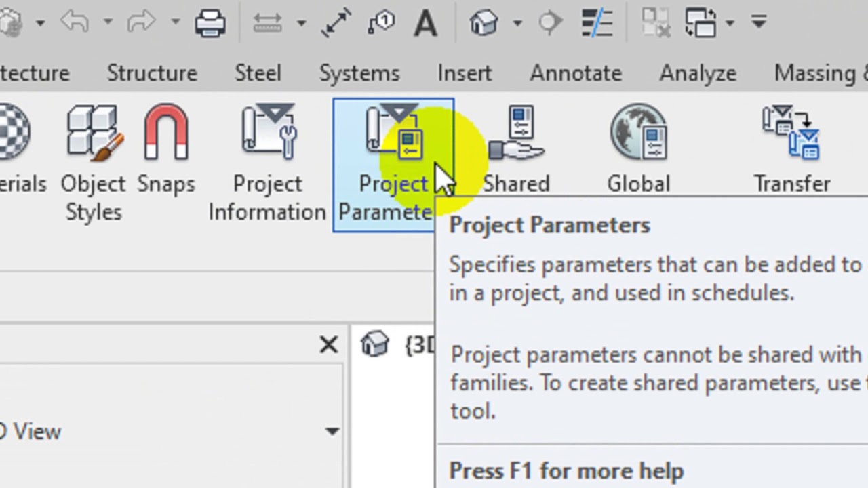
Task: Expand the Switch Windows dropdown arrow
Action: tap(730, 23)
